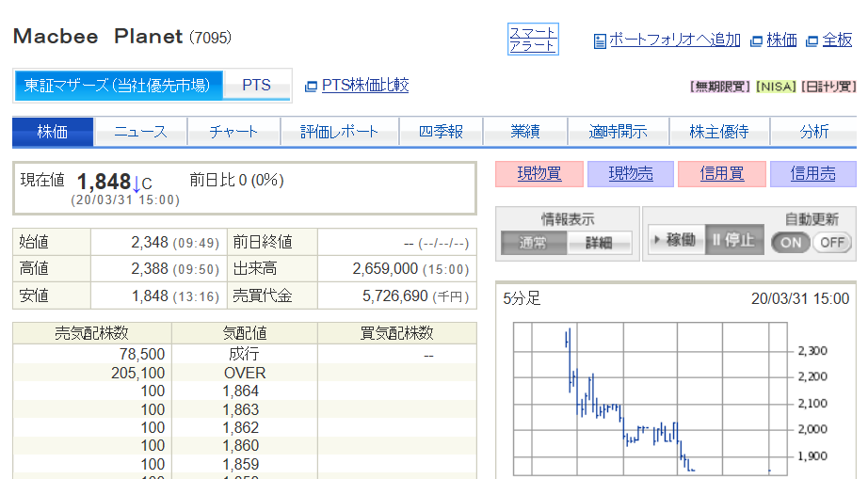Image resolution: width=868 pixels, height=479 pixels.
Task: Select the 株価 main tab
Action: 53,132
